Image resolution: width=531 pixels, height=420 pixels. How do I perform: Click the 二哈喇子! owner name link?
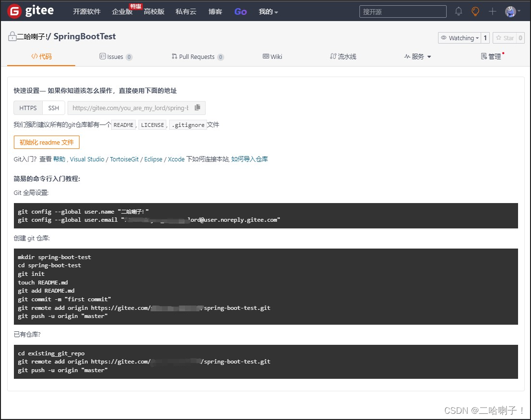click(32, 36)
